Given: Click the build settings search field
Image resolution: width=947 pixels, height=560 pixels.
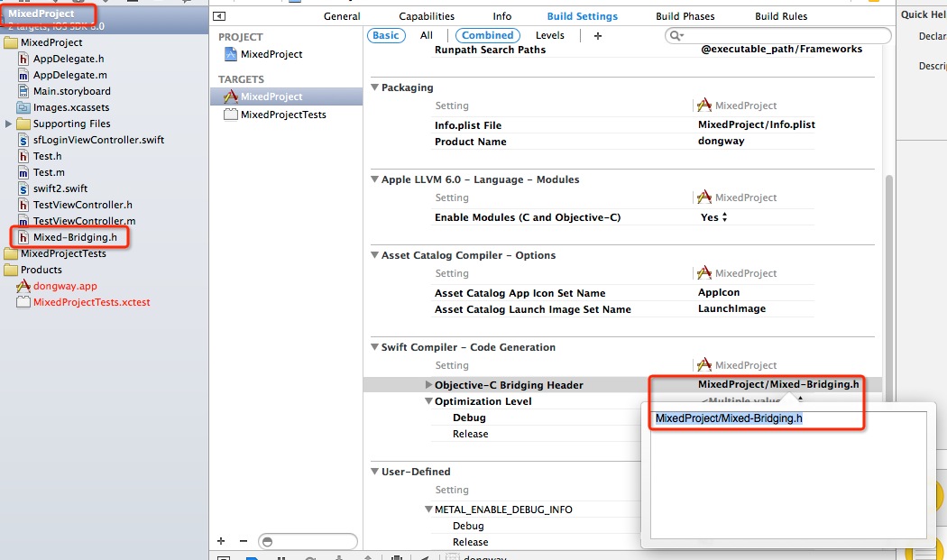Looking at the screenshot, I should [x=777, y=36].
